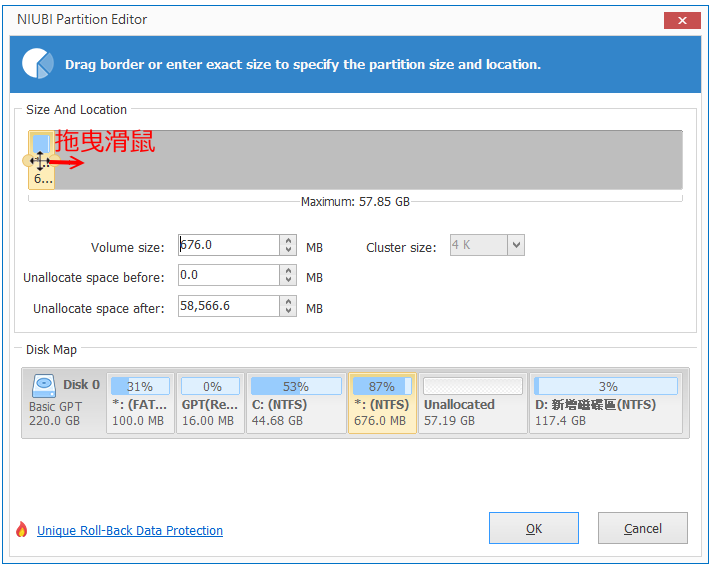Click the Size And Location group title

point(76,109)
